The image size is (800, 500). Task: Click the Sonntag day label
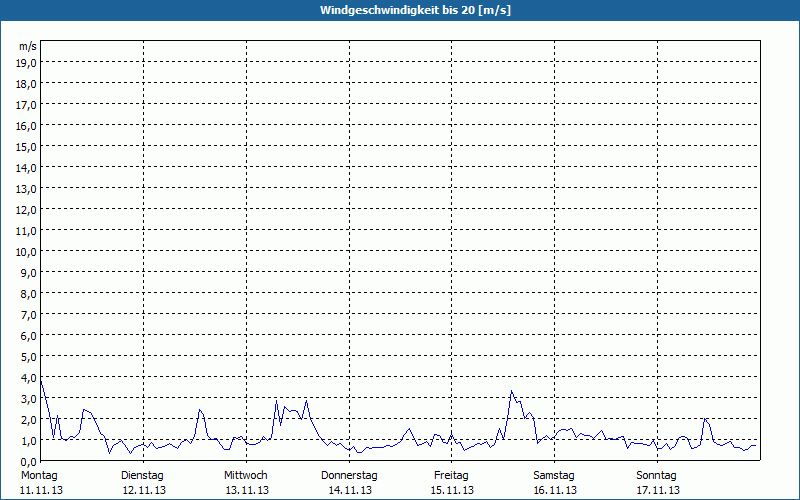(x=657, y=476)
